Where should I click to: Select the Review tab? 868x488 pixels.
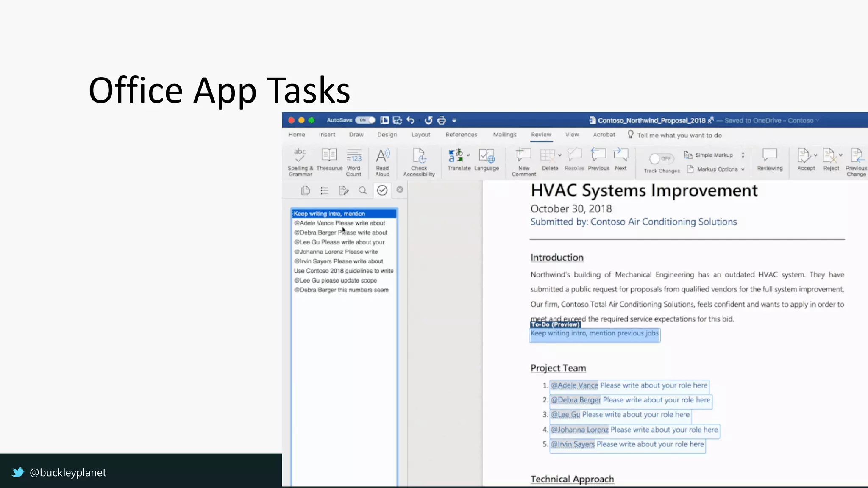[x=541, y=135]
